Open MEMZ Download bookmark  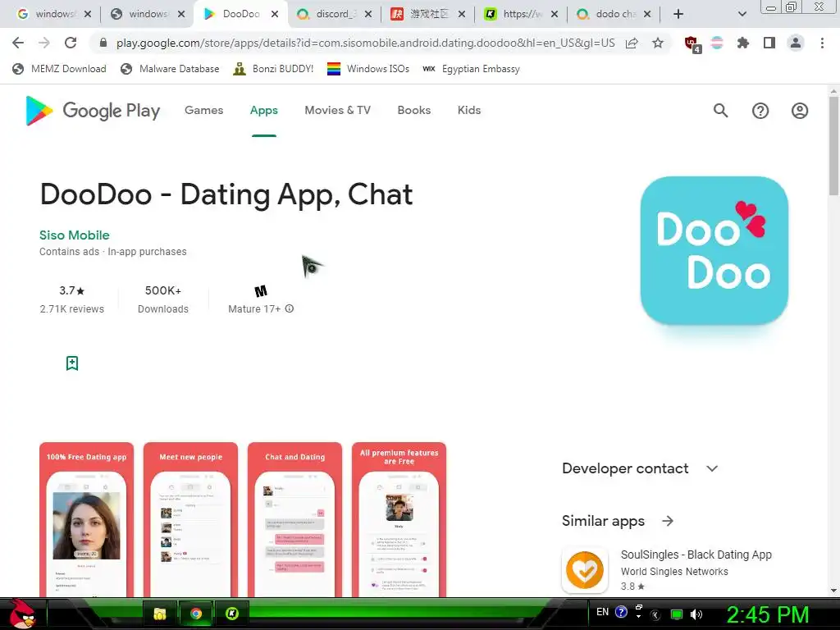coord(59,69)
